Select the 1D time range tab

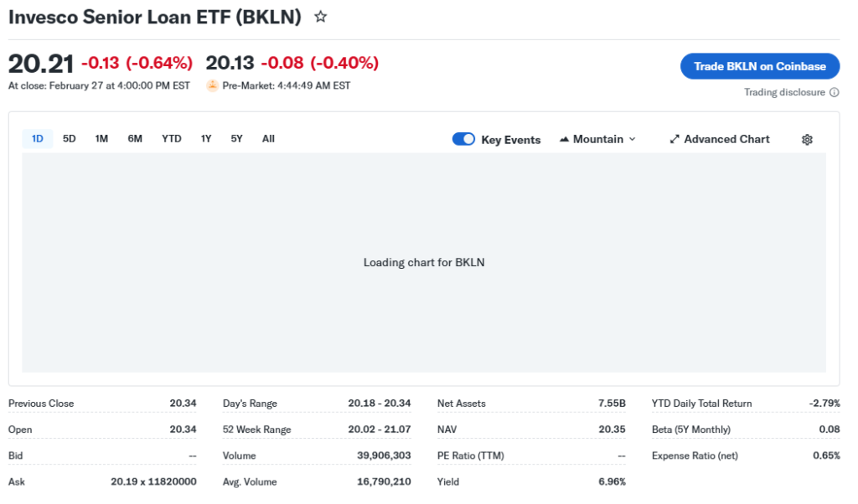pos(38,139)
